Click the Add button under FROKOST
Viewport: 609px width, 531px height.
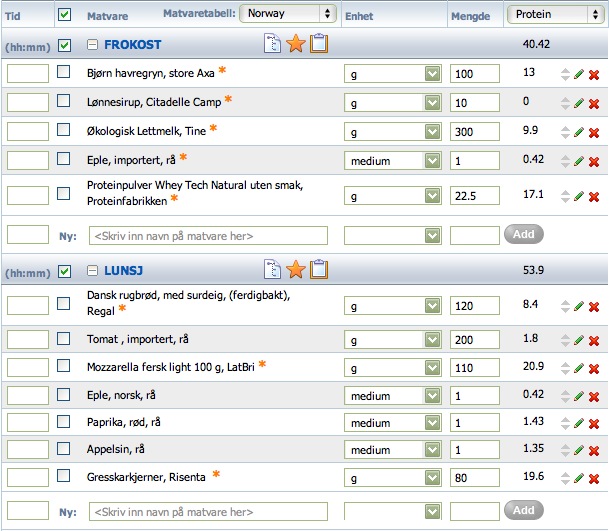[524, 234]
